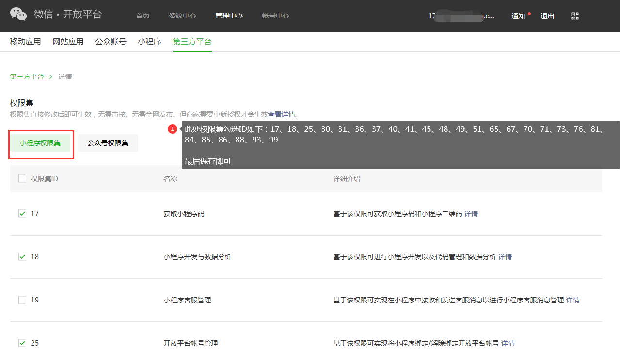Click the 详细介绍 column header

(347, 179)
